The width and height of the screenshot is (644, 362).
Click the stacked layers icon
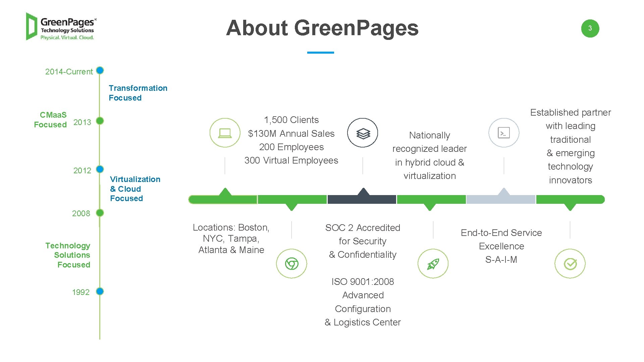pos(363,133)
